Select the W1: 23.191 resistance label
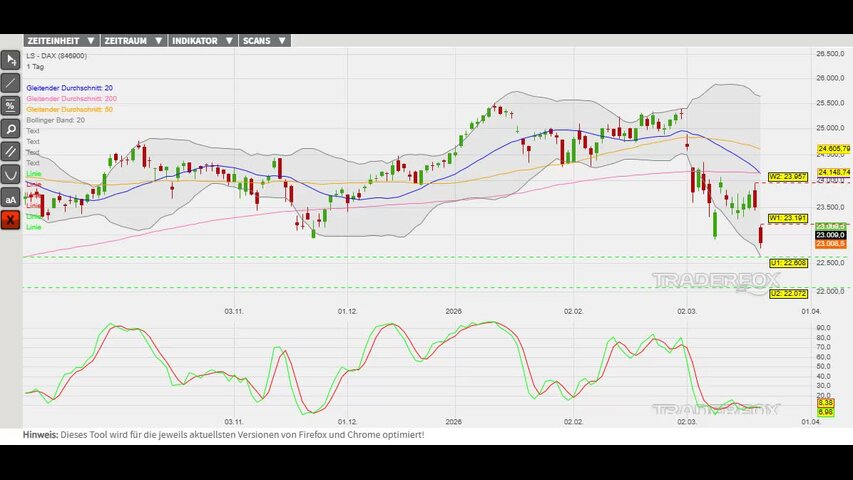 787,217
